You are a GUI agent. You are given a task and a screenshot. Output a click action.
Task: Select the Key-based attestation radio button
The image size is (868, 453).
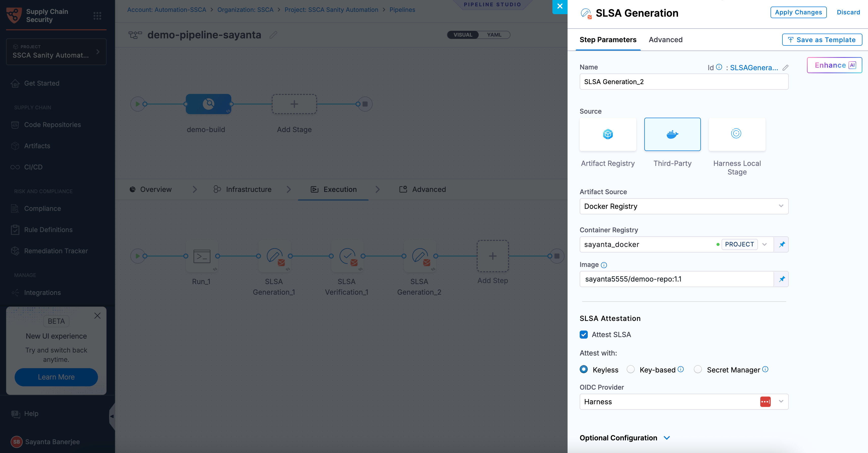click(630, 369)
